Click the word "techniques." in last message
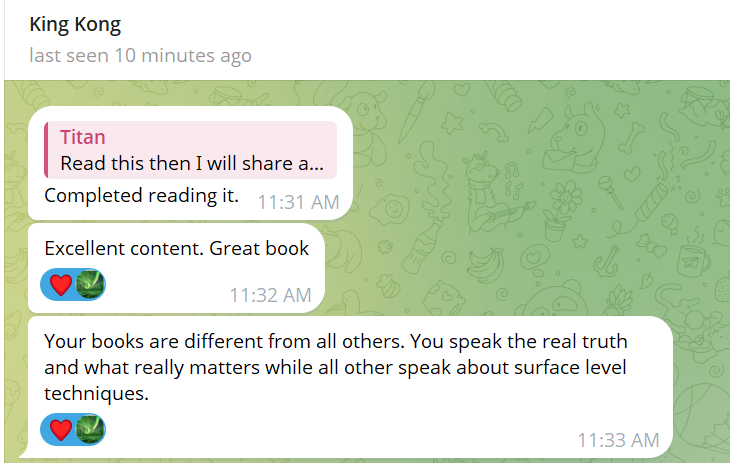 click(x=96, y=394)
